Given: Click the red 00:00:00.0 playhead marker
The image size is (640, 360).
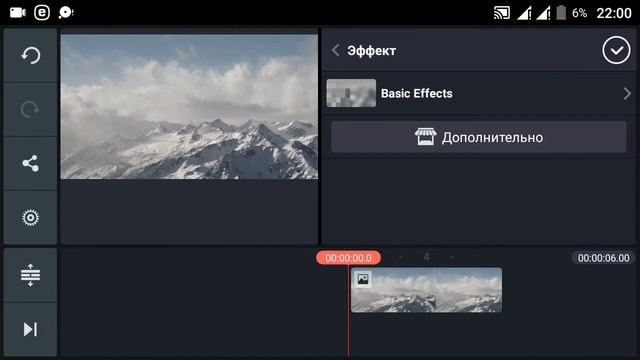Looking at the screenshot, I should (x=349, y=258).
